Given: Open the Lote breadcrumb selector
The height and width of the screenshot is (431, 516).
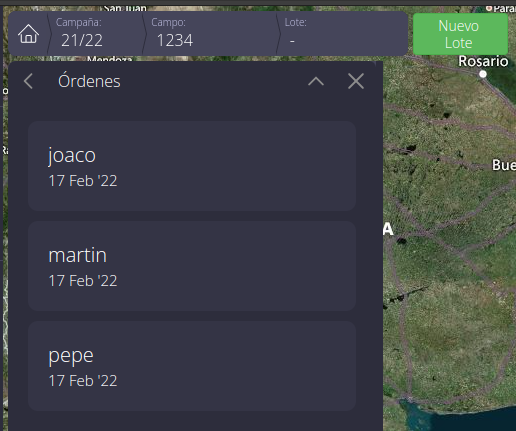Looking at the screenshot, I should (342, 34).
